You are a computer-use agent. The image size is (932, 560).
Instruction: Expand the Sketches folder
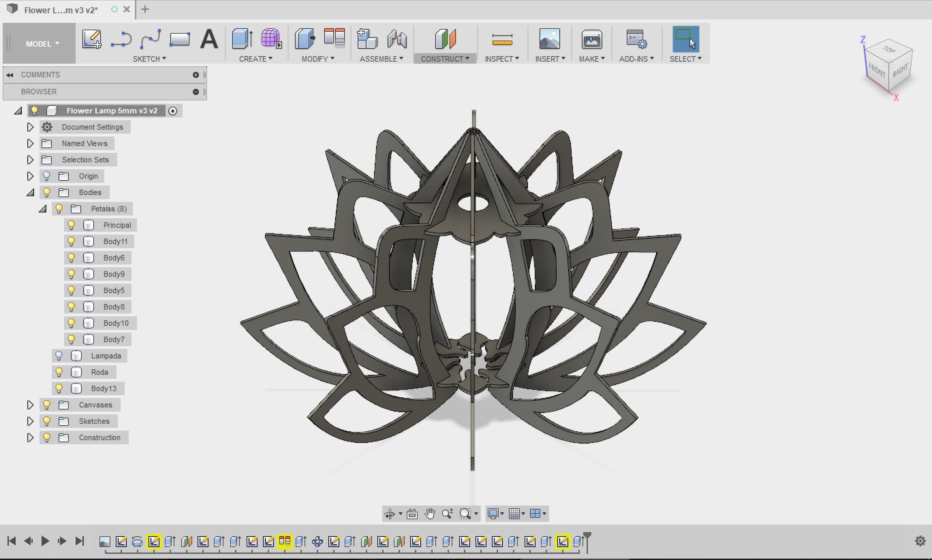30,421
